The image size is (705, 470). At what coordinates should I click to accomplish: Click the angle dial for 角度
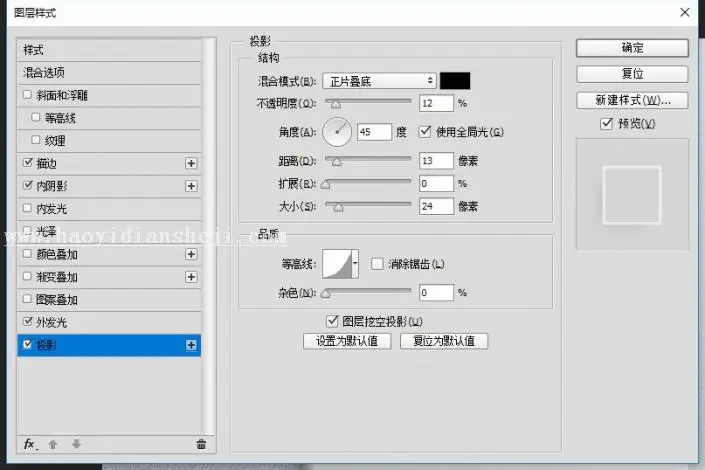point(337,132)
